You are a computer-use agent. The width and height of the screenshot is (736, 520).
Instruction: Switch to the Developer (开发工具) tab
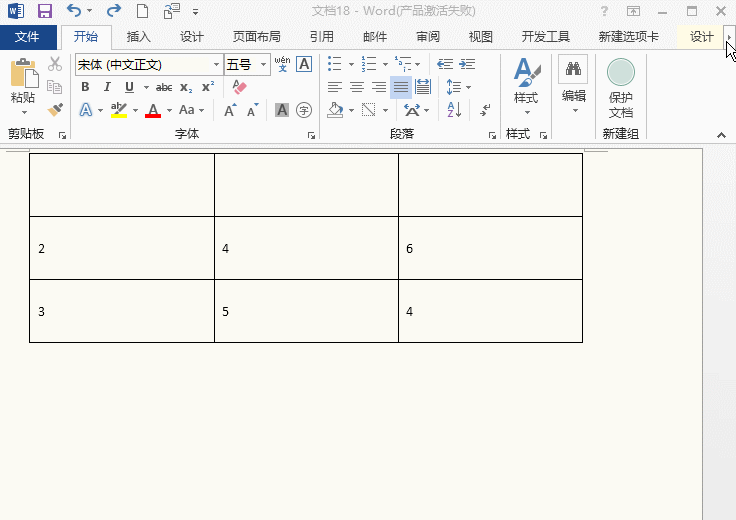(x=545, y=37)
